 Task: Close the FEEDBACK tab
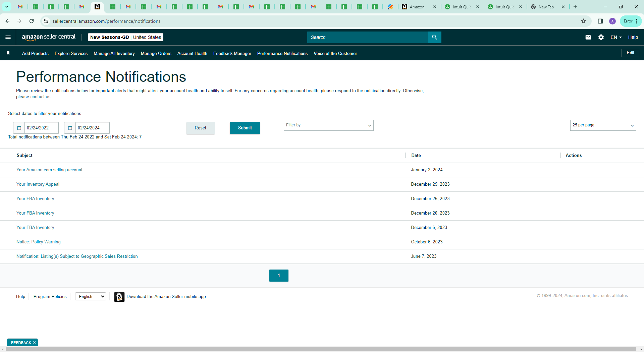[x=34, y=343]
